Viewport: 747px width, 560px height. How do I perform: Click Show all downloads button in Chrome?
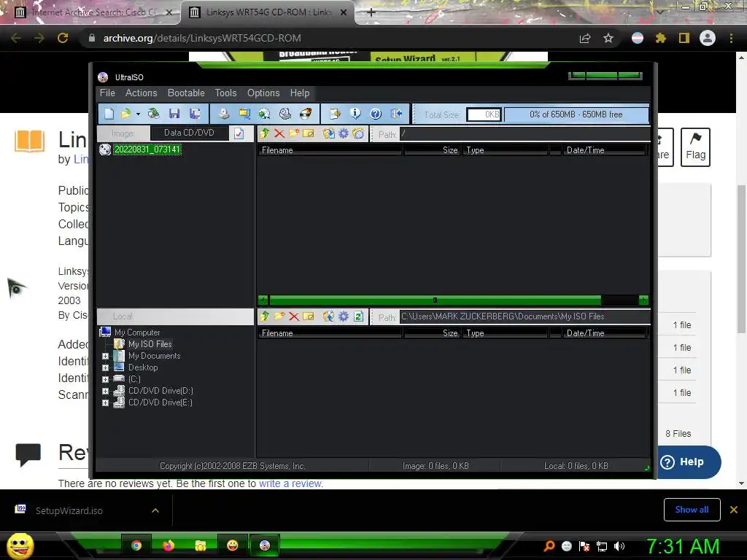pos(692,510)
